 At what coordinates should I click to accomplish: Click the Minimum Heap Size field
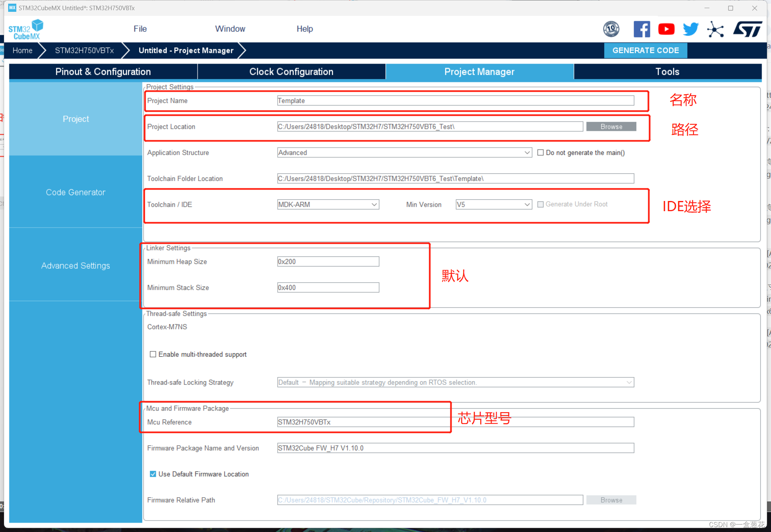[x=328, y=262]
